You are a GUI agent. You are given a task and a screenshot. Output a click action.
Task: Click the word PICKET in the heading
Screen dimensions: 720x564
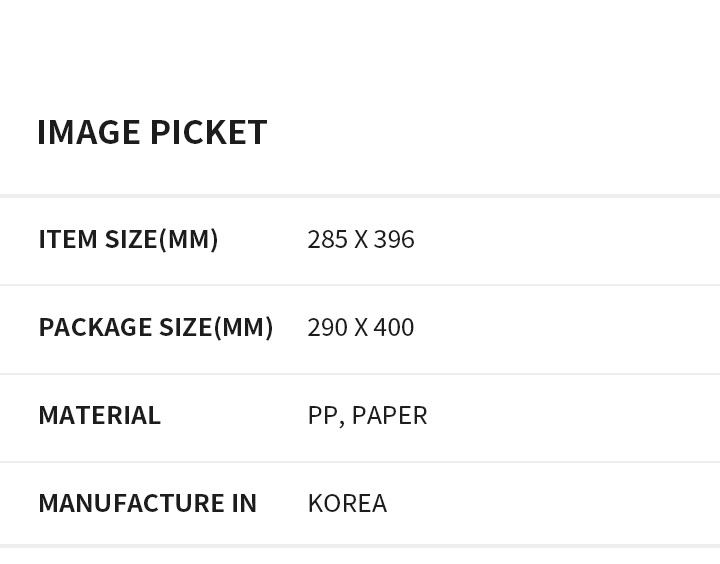coord(208,132)
